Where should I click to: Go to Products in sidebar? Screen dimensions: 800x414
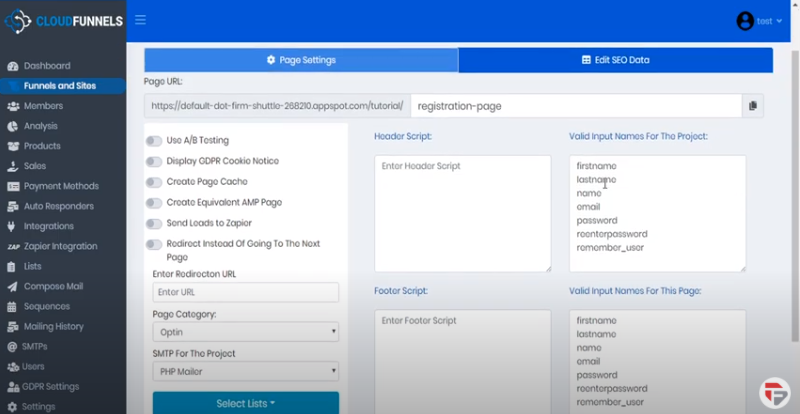pyautogui.click(x=42, y=146)
